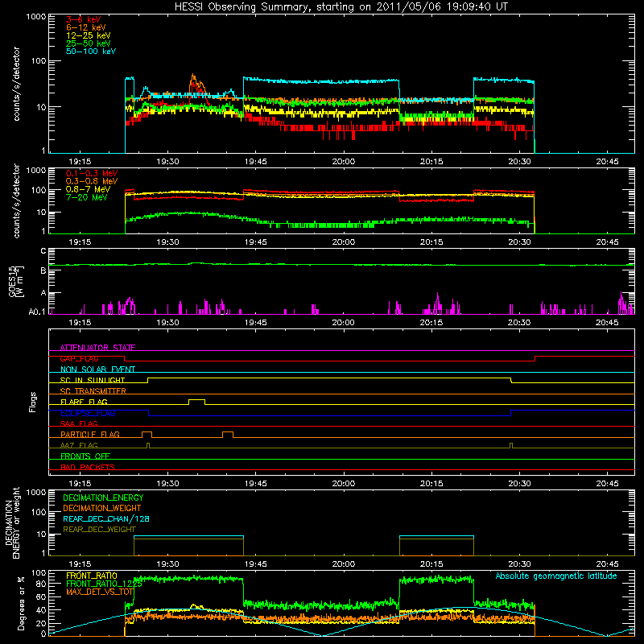
Task: Click the 19:45 tick label under the flags panel
Action: [255, 484]
